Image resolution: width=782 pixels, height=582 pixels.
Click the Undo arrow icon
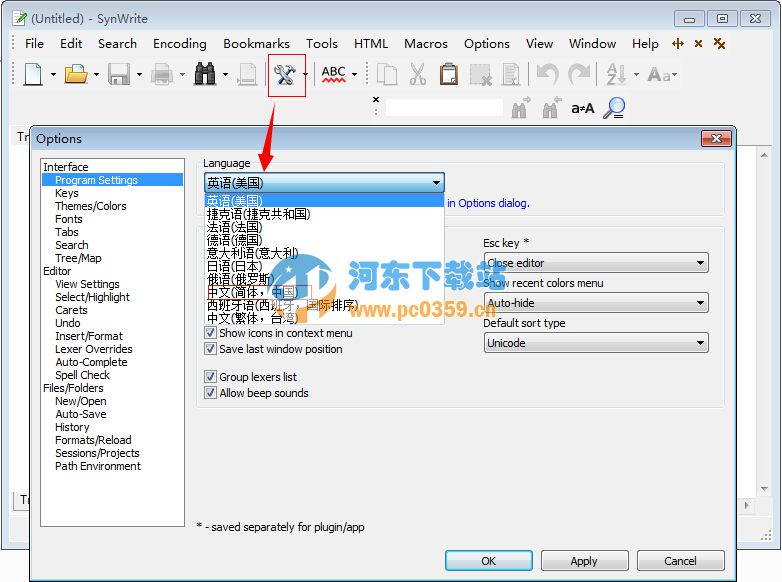(548, 75)
